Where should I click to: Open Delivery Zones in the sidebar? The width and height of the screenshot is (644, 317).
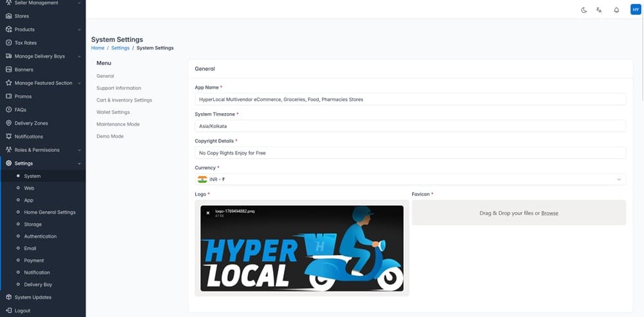pyautogui.click(x=31, y=123)
